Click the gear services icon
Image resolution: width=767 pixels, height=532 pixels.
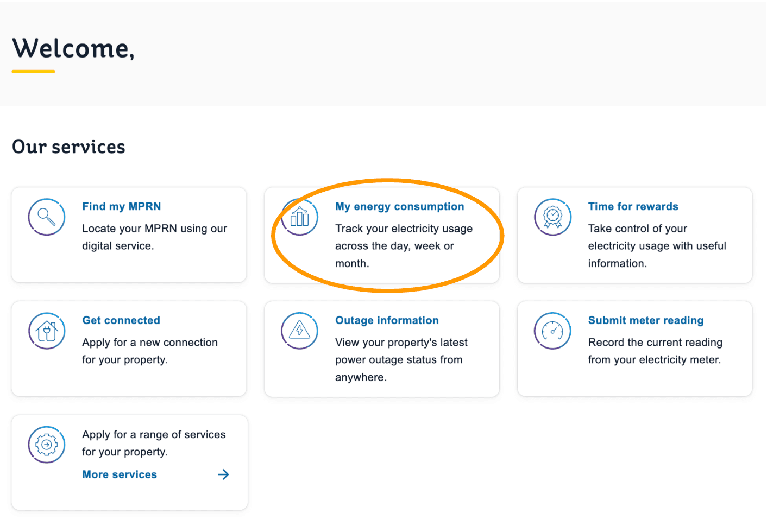click(x=47, y=445)
